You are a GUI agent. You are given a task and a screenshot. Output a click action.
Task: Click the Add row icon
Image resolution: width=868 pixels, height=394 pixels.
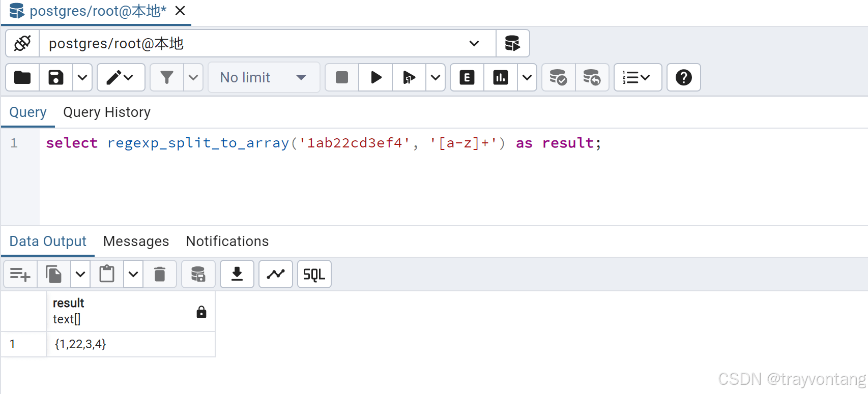coord(20,274)
